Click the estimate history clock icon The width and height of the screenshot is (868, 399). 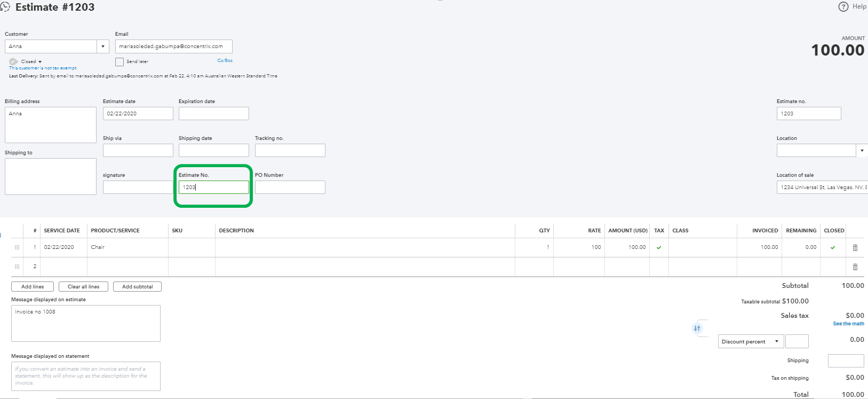coord(5,7)
